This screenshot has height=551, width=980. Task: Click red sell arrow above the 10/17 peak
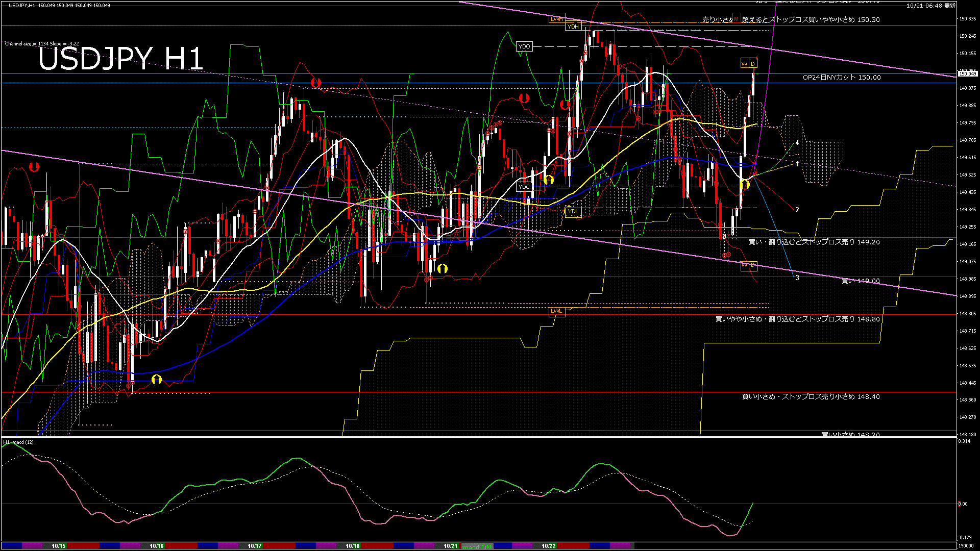[x=316, y=83]
